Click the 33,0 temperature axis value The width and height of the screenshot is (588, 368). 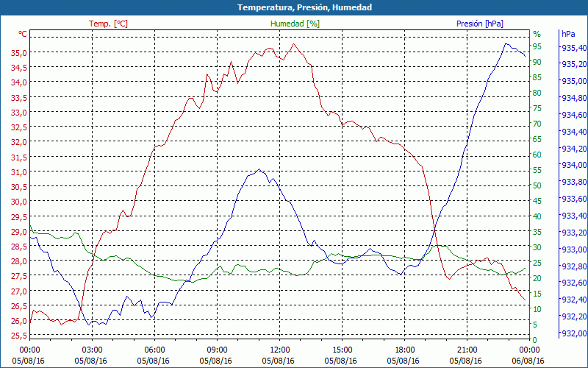18,113
